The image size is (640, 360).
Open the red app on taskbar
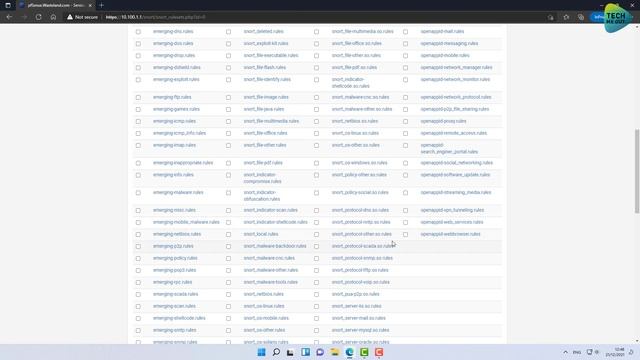379,352
